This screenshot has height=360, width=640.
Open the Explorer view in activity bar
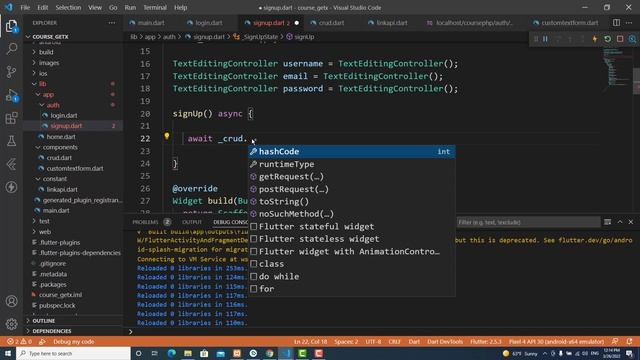(11, 27)
